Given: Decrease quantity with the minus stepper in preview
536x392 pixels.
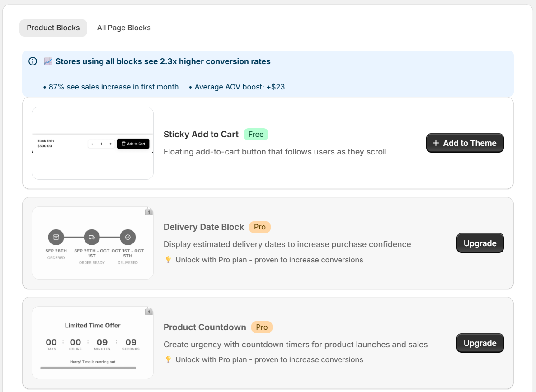Looking at the screenshot, I should click(x=92, y=144).
